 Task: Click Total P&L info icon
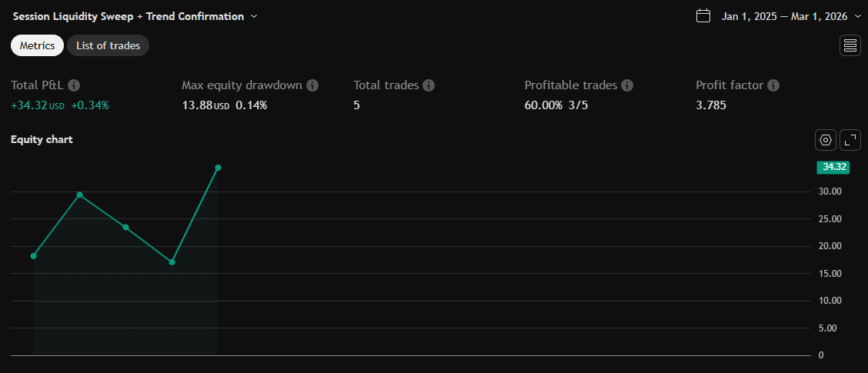[75, 85]
